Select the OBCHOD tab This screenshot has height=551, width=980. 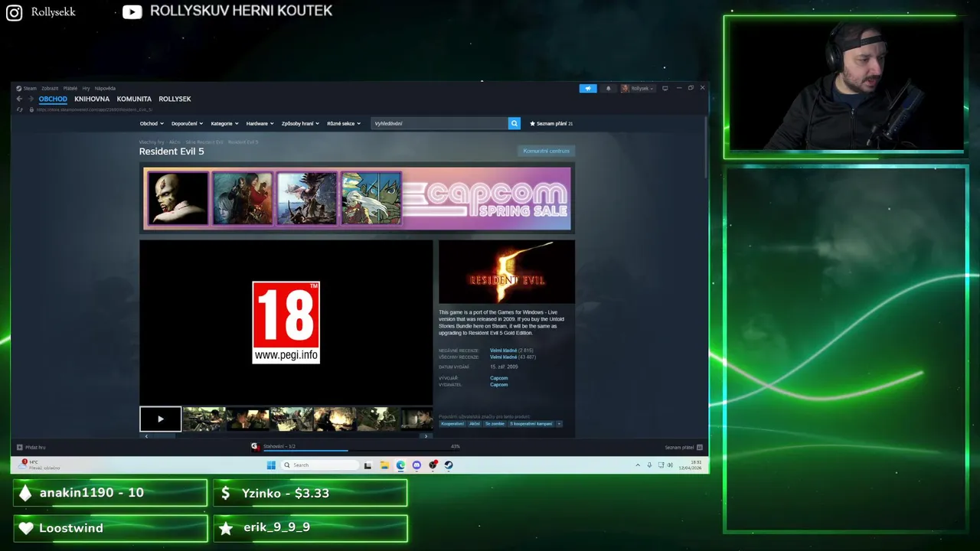click(x=53, y=99)
